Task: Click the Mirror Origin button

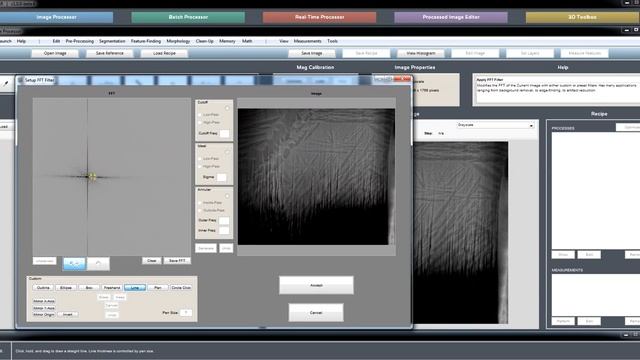Action: tap(44, 315)
